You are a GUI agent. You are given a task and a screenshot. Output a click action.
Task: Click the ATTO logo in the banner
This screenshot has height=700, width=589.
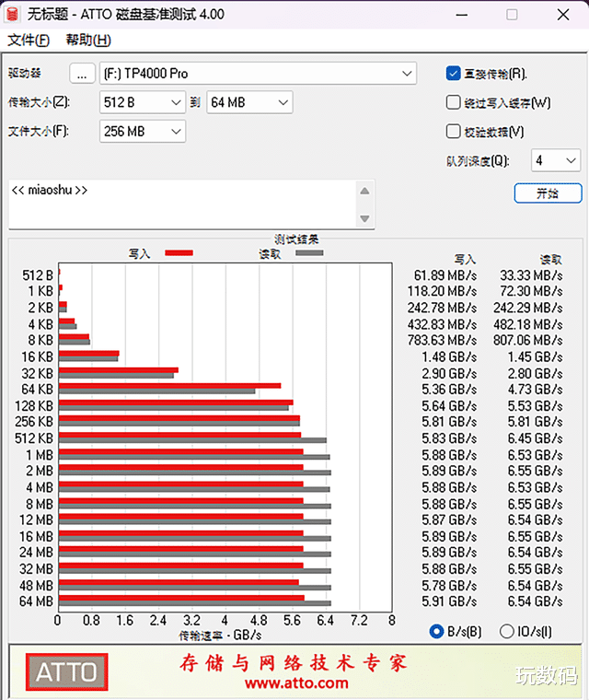(67, 671)
